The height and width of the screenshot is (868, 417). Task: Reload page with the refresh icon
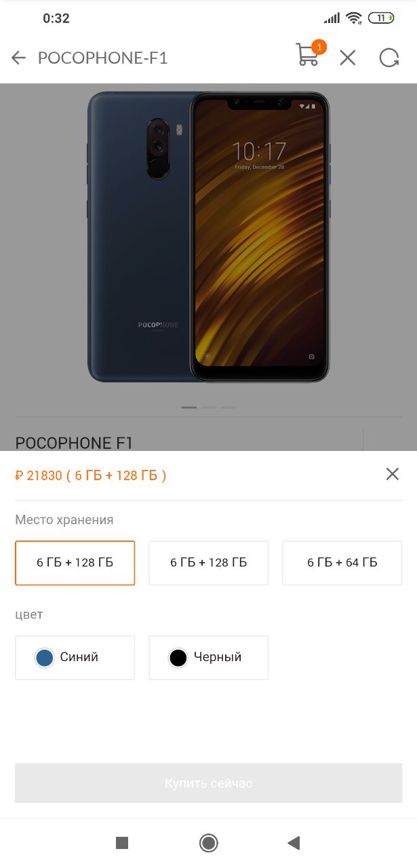pyautogui.click(x=389, y=58)
